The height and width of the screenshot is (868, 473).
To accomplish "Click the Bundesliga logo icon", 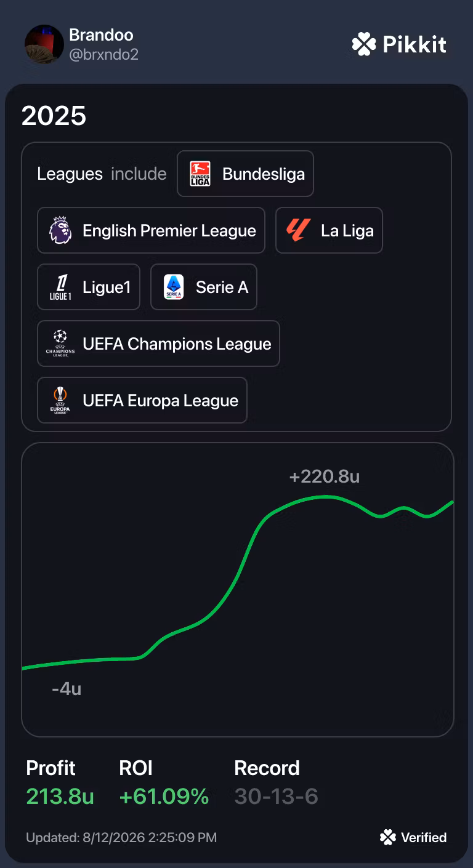I will point(200,174).
